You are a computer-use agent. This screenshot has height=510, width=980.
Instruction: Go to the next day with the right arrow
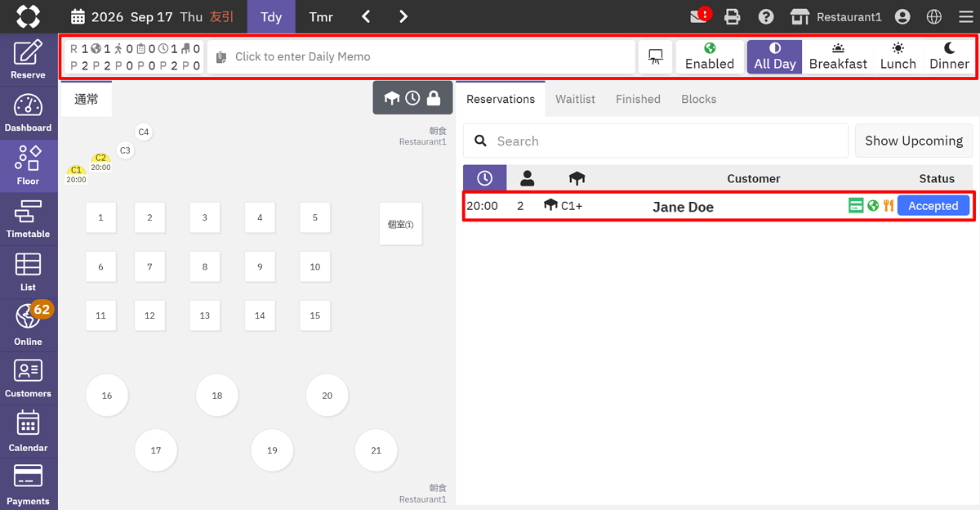coord(403,16)
